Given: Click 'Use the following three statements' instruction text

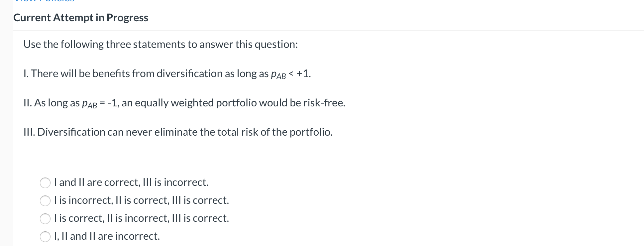Looking at the screenshot, I should (x=161, y=44).
